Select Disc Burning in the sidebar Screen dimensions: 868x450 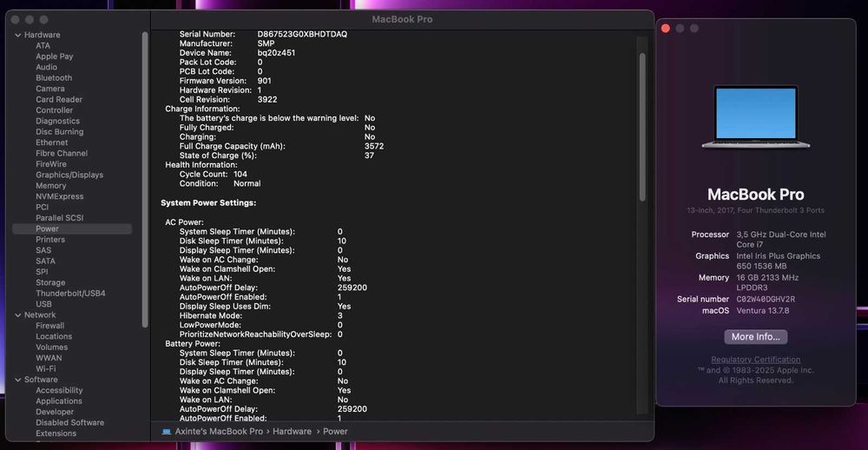coord(59,132)
